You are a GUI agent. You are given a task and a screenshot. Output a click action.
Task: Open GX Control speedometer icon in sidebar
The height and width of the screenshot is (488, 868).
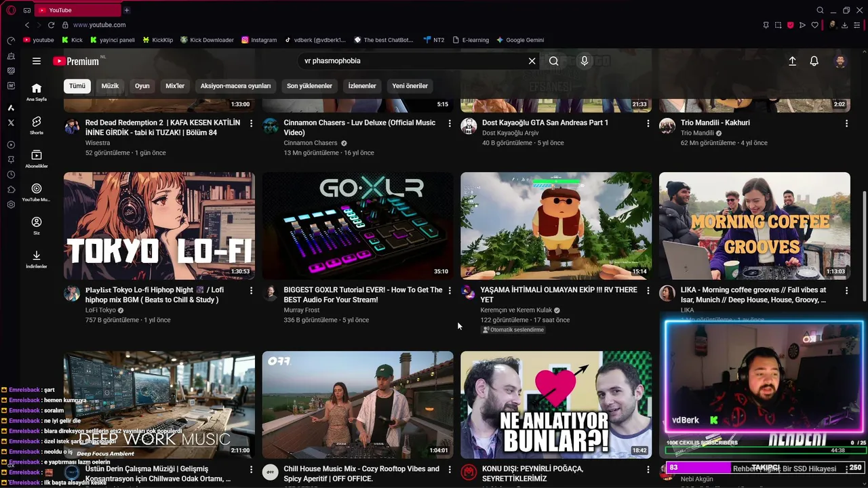(11, 41)
